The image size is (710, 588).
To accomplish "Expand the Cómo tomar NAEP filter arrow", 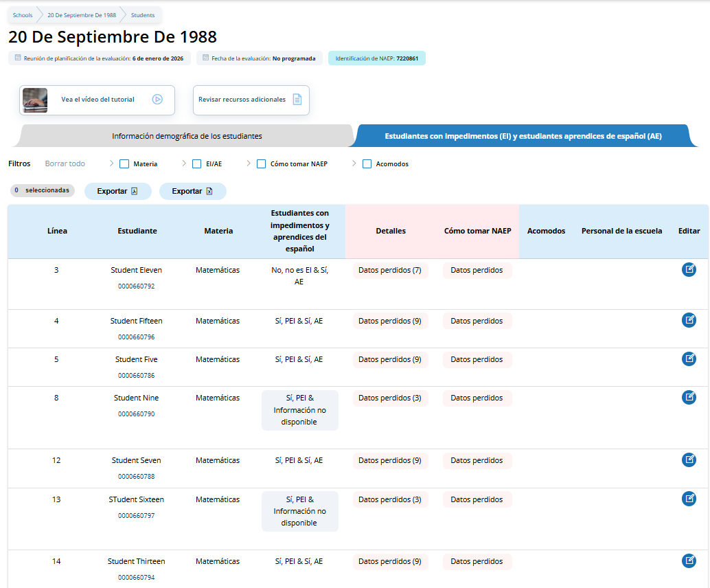I will point(249,163).
